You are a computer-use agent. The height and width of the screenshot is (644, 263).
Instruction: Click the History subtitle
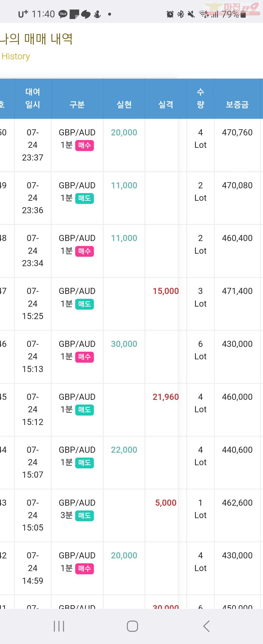[16, 56]
